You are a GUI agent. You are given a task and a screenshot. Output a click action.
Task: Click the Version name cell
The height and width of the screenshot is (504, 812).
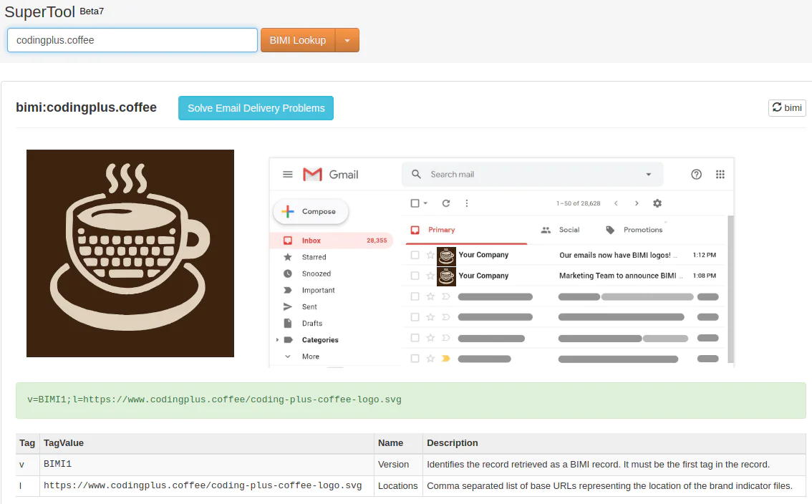[x=398, y=465]
